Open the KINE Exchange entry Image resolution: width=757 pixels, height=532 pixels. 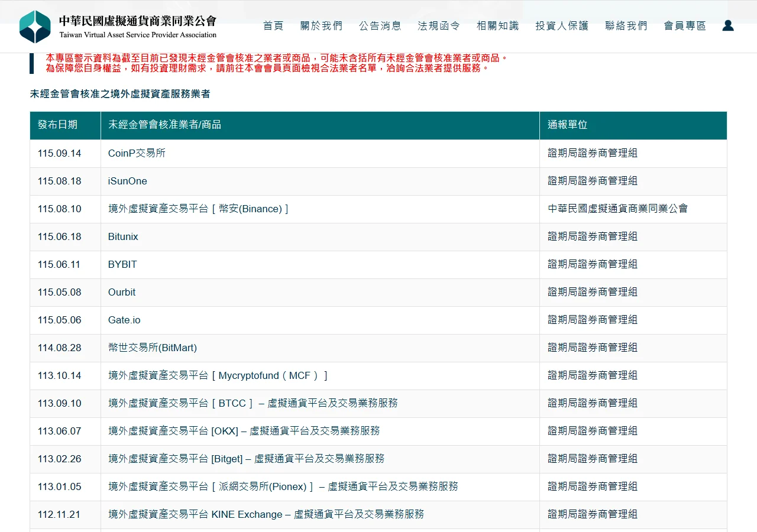[x=266, y=514]
